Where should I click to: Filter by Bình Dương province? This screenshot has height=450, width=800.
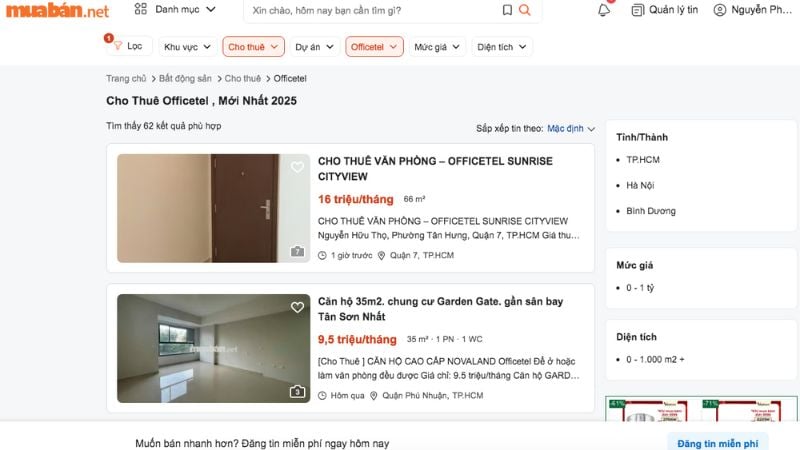651,211
